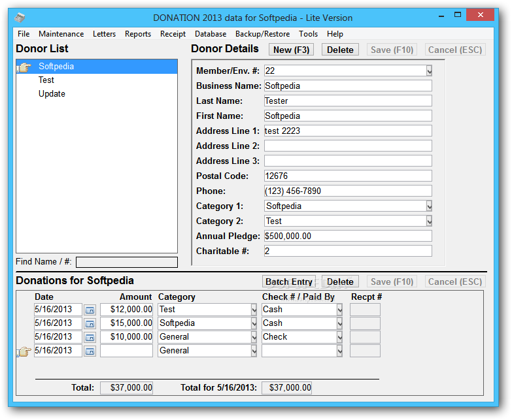Click Delete button in Donations section
The height and width of the screenshot is (420, 512).
coord(340,282)
